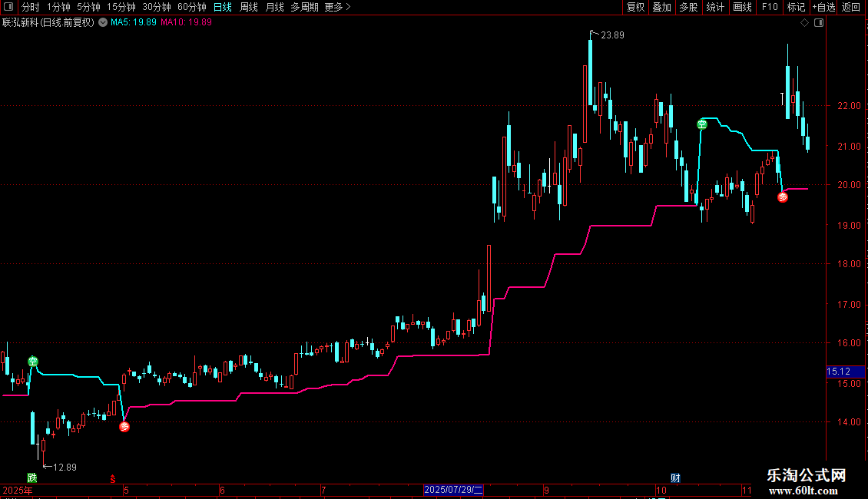Expand the 更多 periods menu
Screen dimensions: 868x499
337,7
